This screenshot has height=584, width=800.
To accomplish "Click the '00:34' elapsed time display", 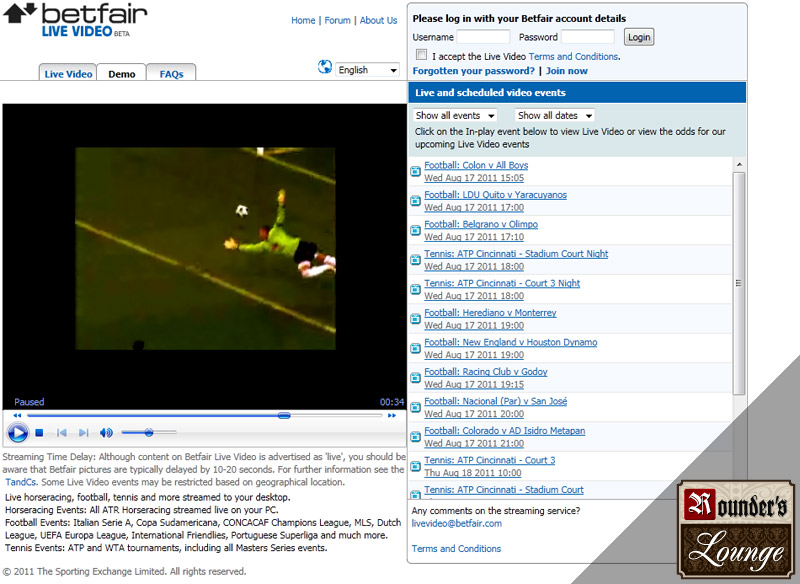I will coord(392,402).
